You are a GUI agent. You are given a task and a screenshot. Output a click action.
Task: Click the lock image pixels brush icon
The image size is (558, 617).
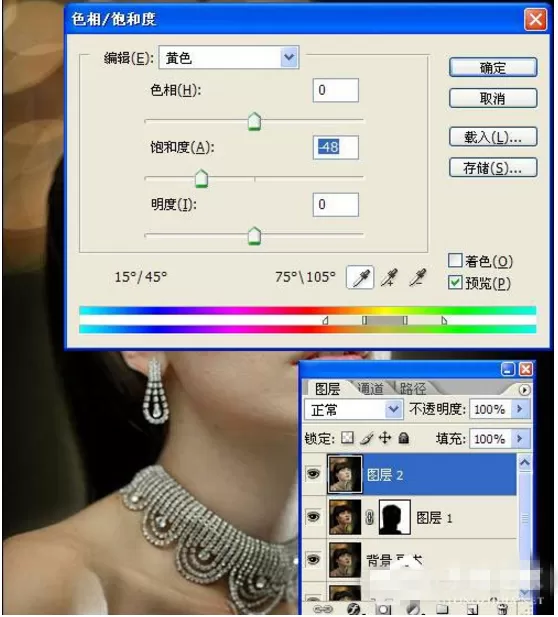pos(366,438)
